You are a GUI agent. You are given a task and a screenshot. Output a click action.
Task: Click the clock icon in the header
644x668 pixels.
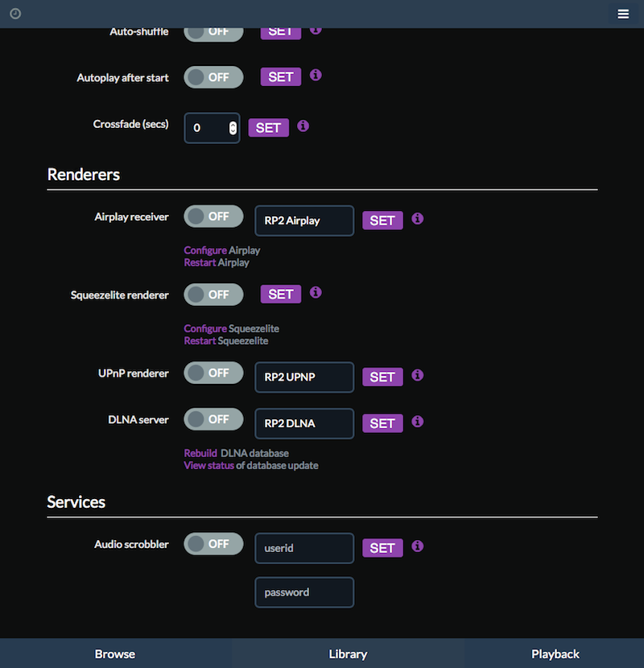[x=15, y=14]
